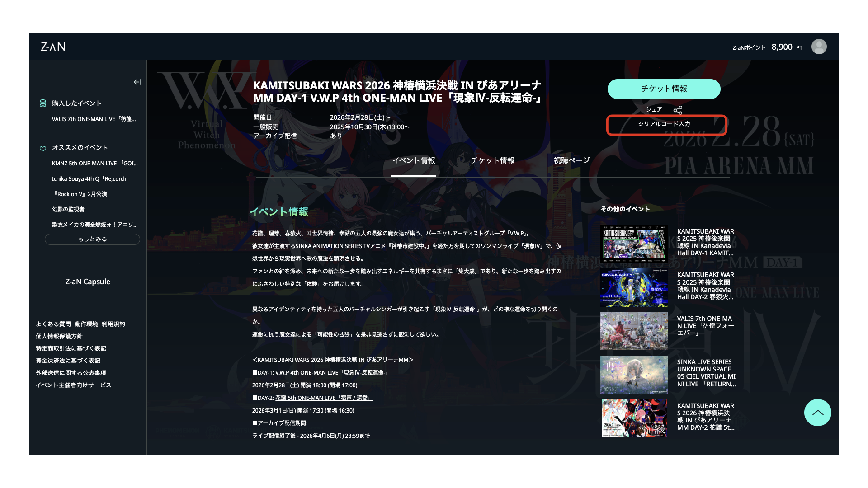Collapse the sidebar with arrow icon
868x488 pixels.
(137, 82)
